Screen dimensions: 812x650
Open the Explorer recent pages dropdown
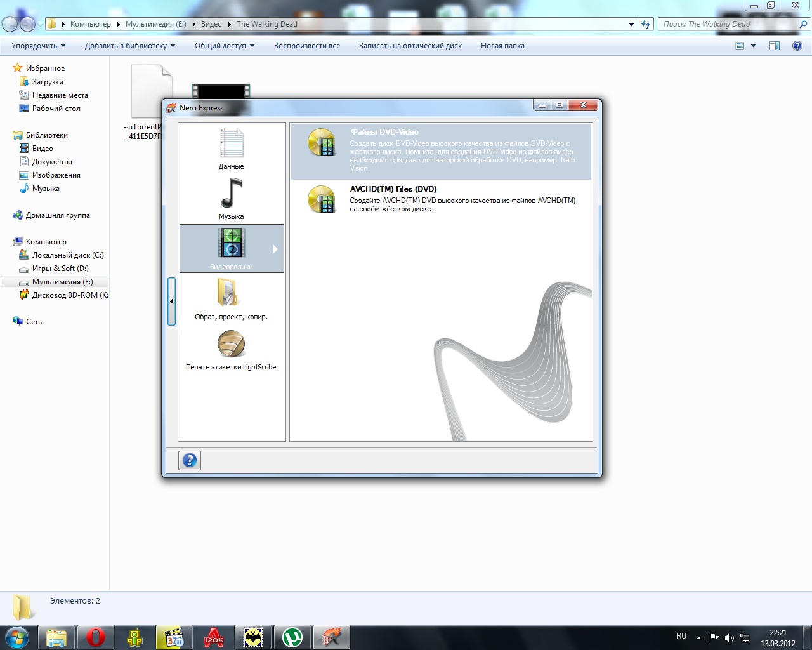(x=40, y=25)
